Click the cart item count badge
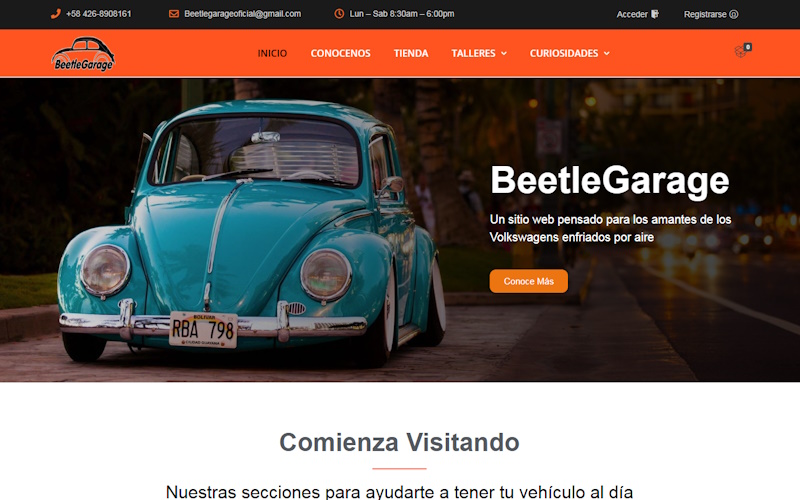This screenshot has width=800, height=500. coord(747,47)
